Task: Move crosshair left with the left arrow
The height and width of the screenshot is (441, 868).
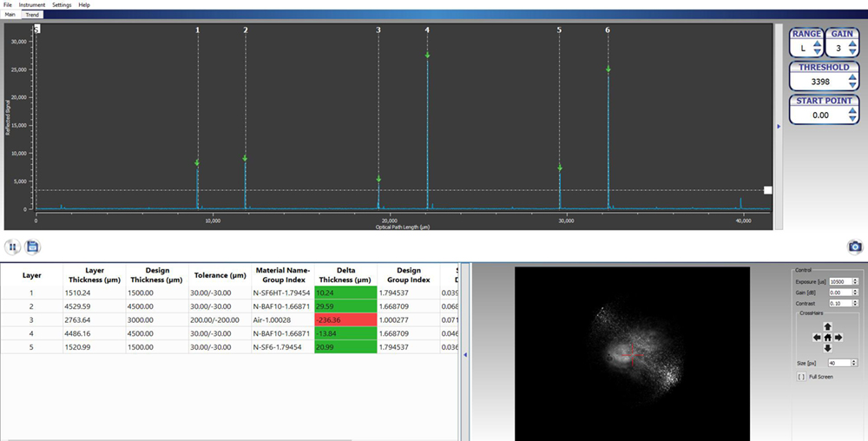Action: coord(817,338)
